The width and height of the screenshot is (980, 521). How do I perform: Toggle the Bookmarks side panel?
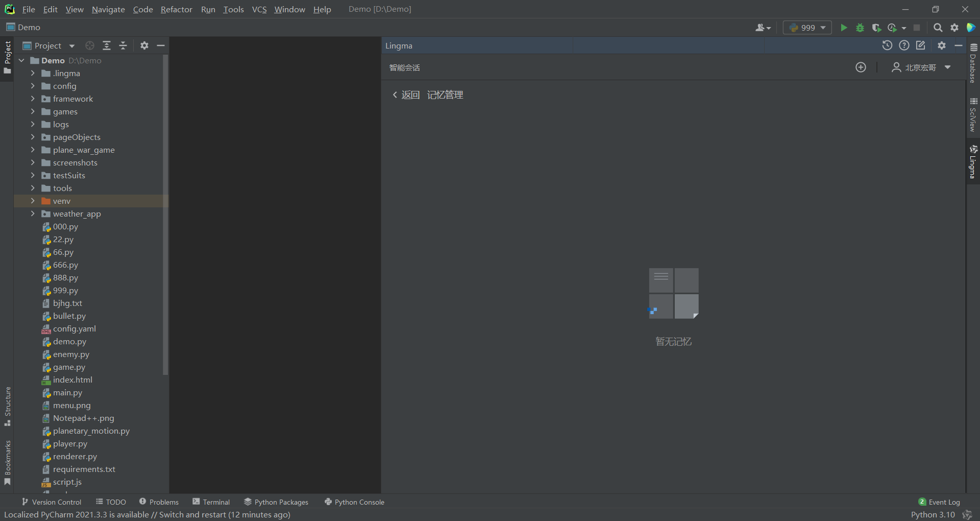coord(8,463)
